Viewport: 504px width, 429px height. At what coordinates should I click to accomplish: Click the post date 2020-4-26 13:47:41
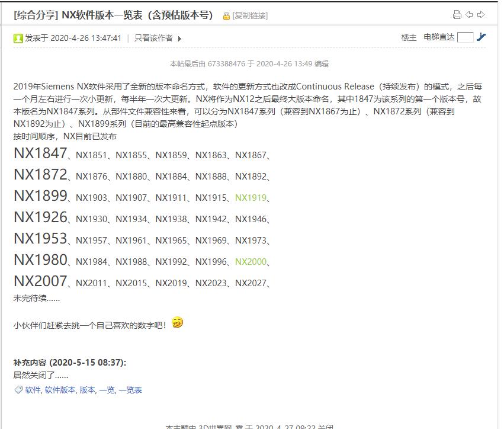click(86, 38)
